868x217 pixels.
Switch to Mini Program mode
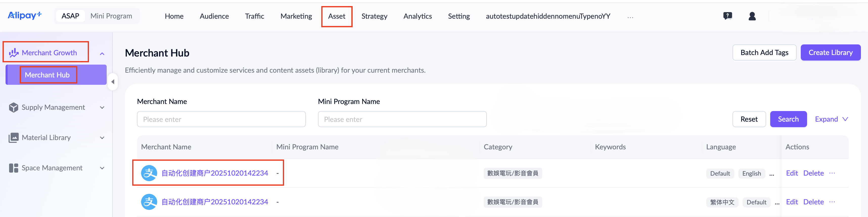[x=111, y=16]
